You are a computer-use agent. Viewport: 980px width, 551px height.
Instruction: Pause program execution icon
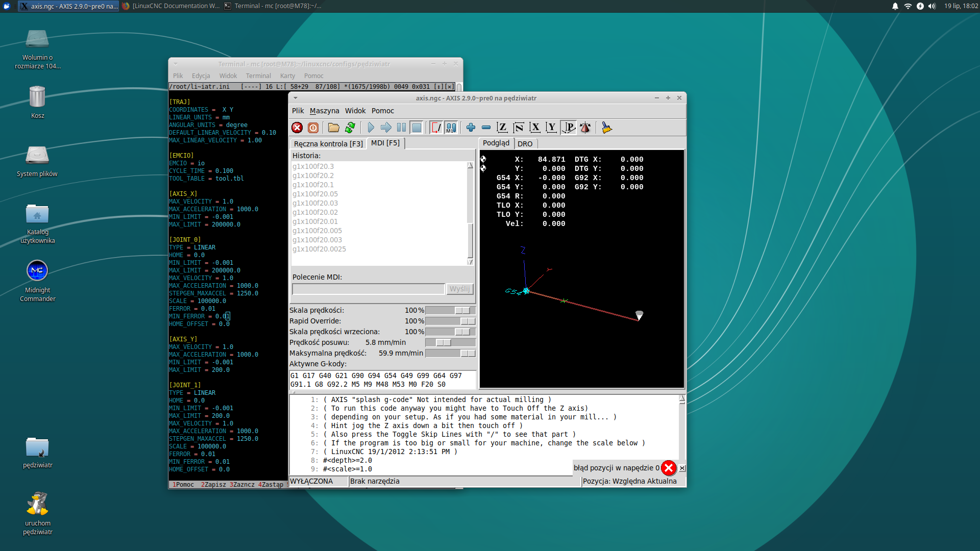402,128
